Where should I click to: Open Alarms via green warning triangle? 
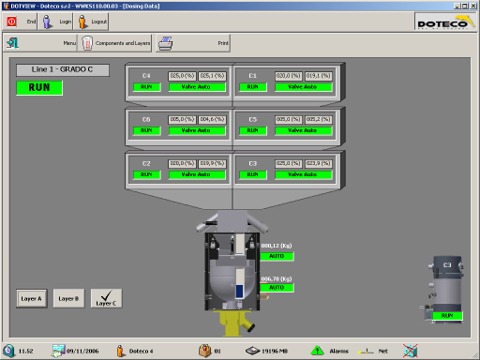pyautogui.click(x=317, y=351)
